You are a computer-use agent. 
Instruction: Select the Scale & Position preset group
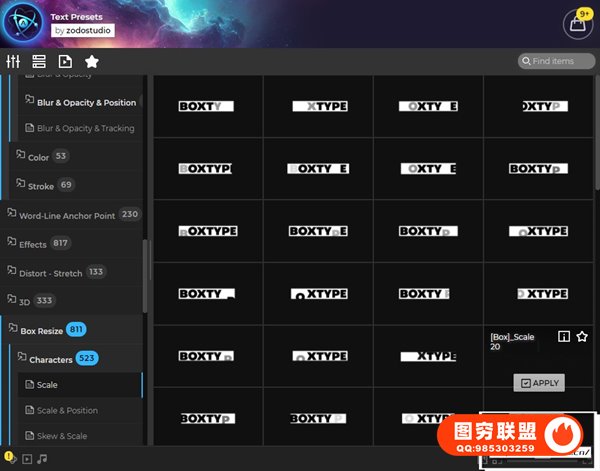pyautogui.click(x=67, y=410)
